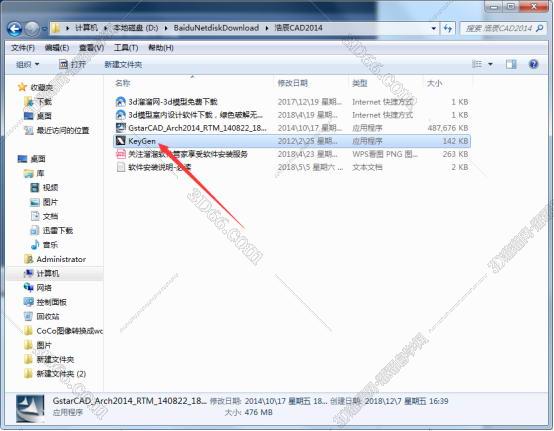Expand the arrow after 计算机 breadcrumb
The height and width of the screenshot is (431, 554).
pos(105,28)
